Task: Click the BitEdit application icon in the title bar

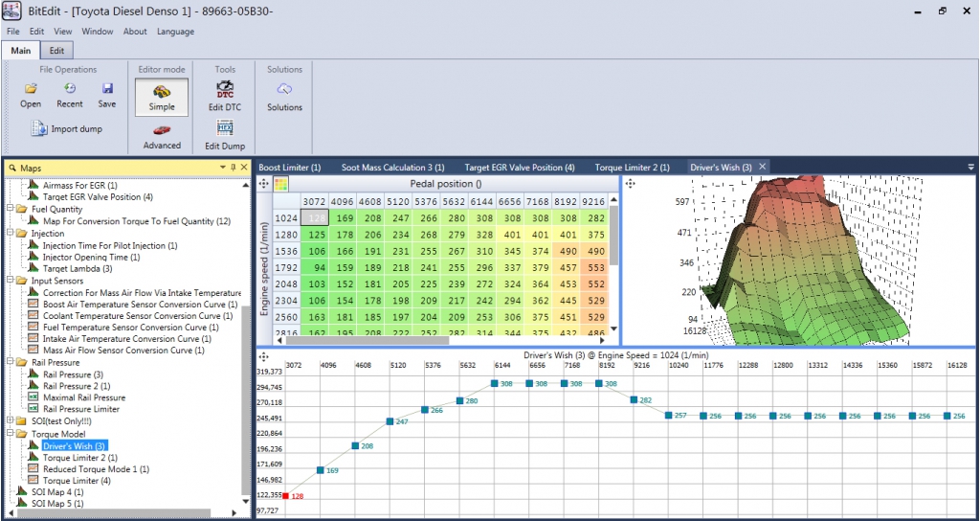Action: [11, 11]
